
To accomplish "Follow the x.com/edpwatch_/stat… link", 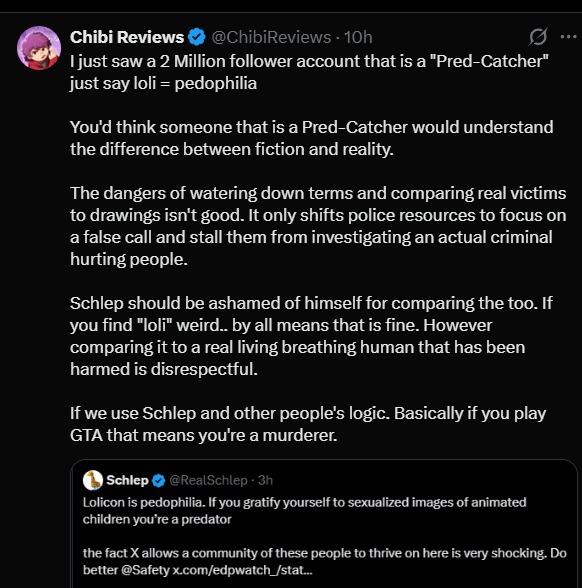I will tap(242, 570).
